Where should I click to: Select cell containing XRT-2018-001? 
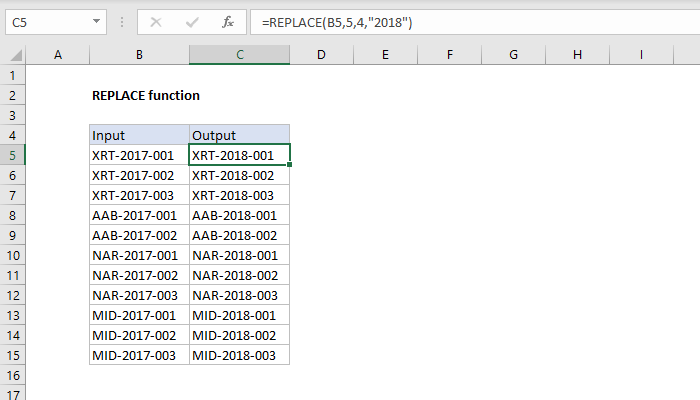239,155
